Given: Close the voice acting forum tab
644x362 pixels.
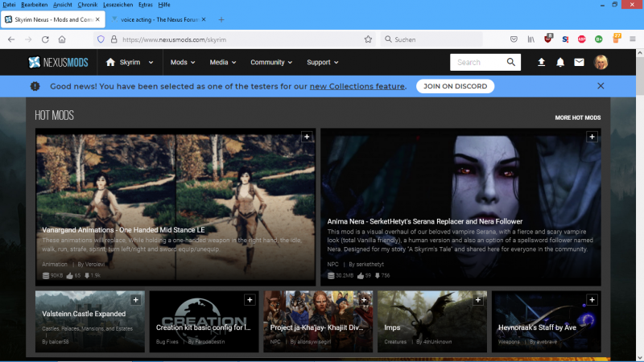Looking at the screenshot, I should [x=204, y=19].
